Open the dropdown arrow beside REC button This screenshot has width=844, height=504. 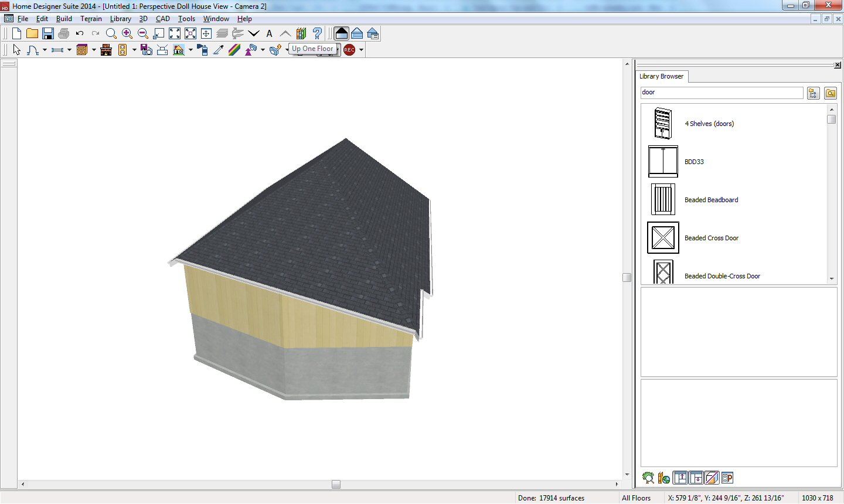362,50
